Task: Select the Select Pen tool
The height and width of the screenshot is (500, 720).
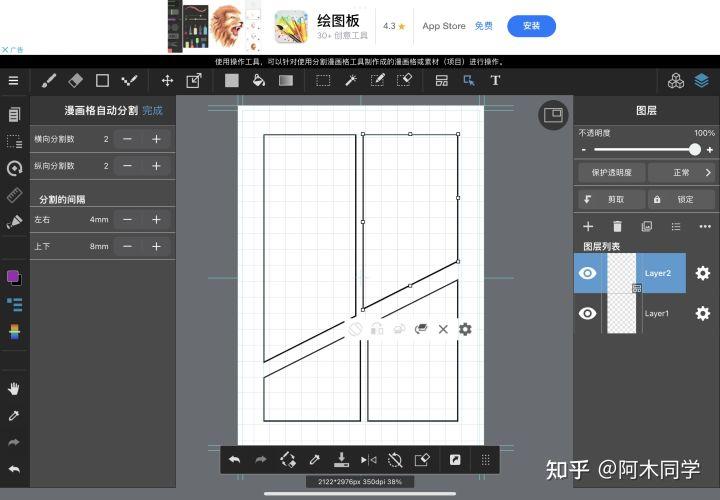Action: (377, 81)
